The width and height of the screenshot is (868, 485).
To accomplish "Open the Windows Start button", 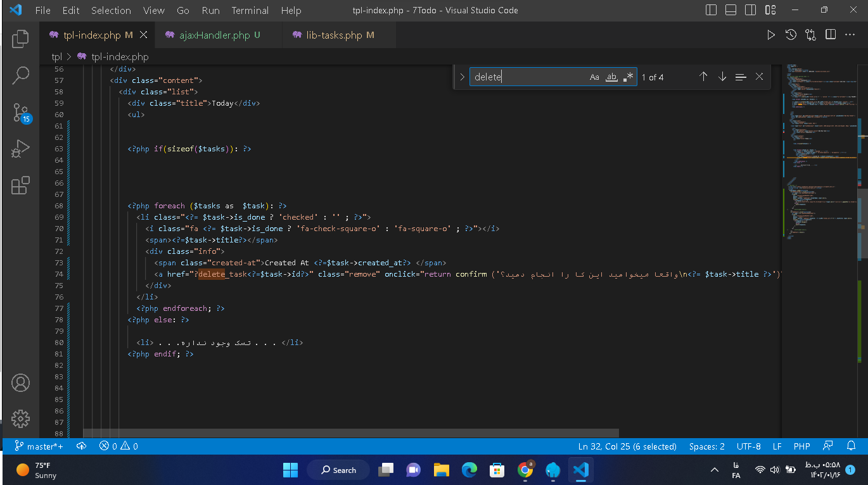I will pos(290,470).
